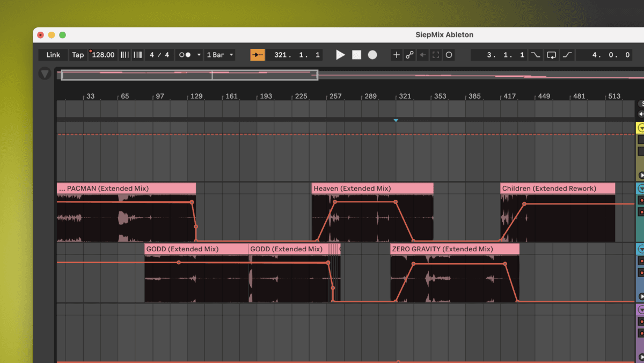Image resolution: width=644 pixels, height=363 pixels.
Task: Click the Re-enable Automation arrow icon
Action: click(423, 54)
